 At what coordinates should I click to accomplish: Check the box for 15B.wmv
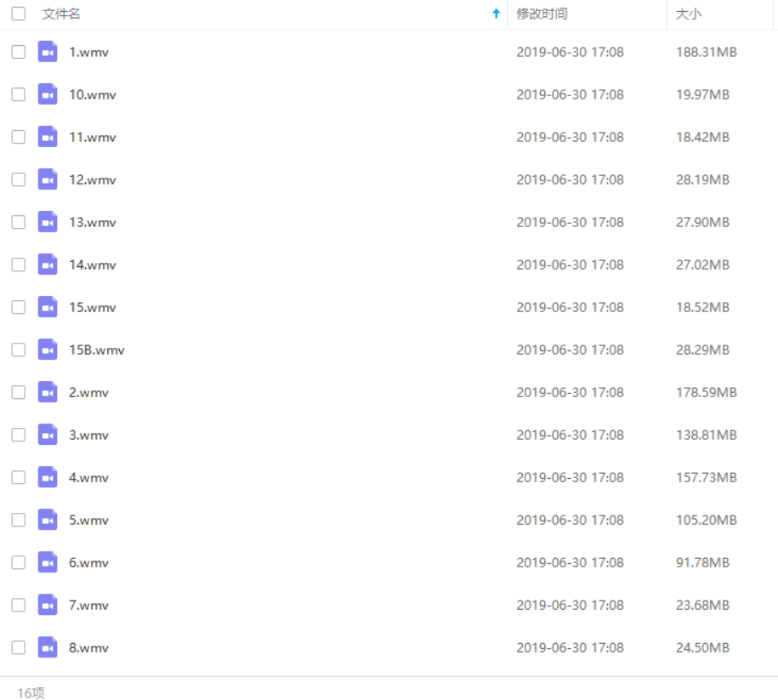pyautogui.click(x=19, y=350)
